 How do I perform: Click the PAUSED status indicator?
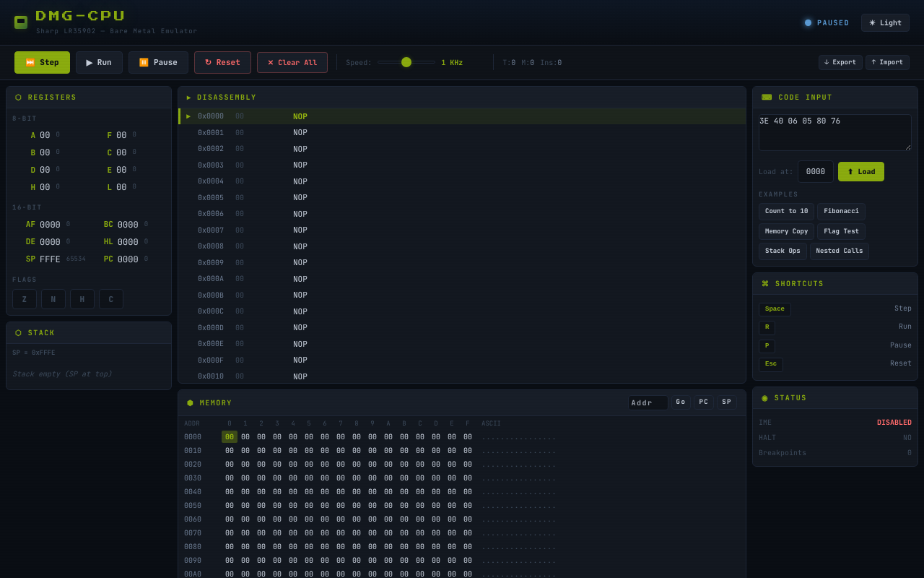click(x=827, y=23)
